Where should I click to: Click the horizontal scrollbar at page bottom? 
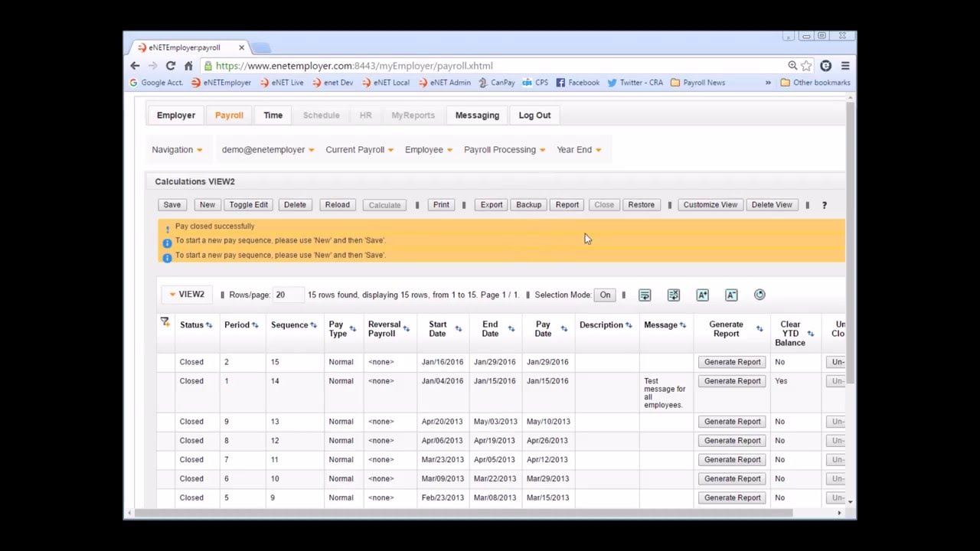pos(463,513)
